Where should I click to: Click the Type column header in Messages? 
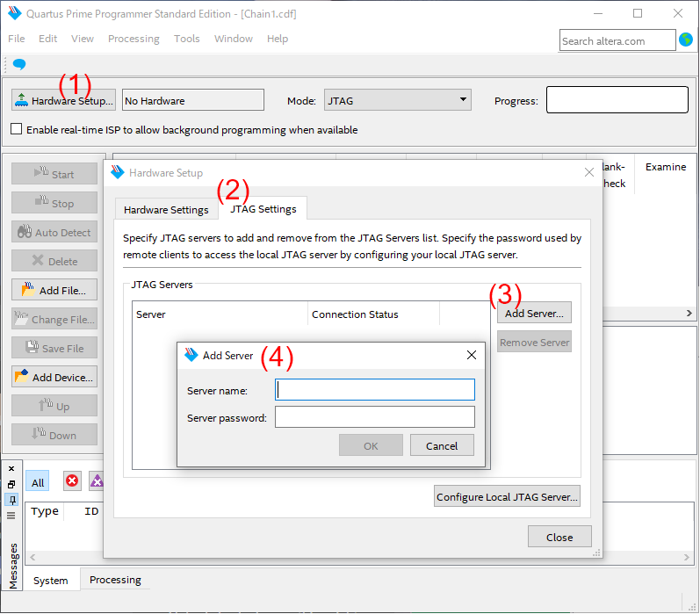(45, 511)
